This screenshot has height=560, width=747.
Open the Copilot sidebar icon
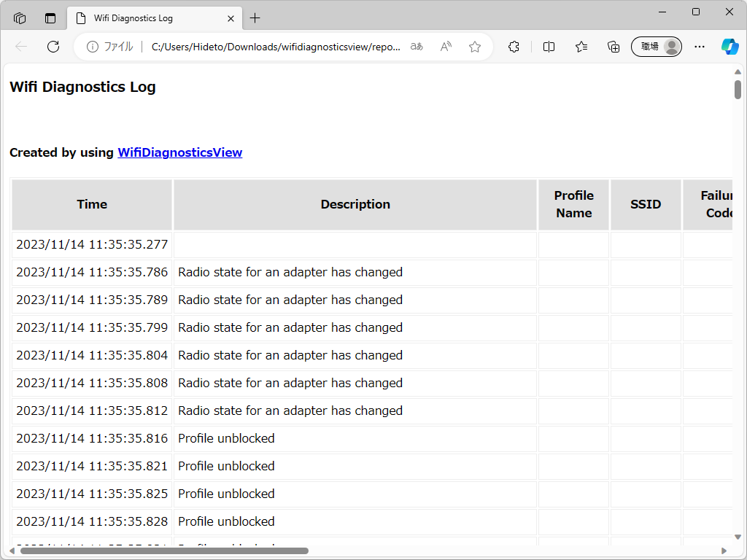[x=729, y=47]
